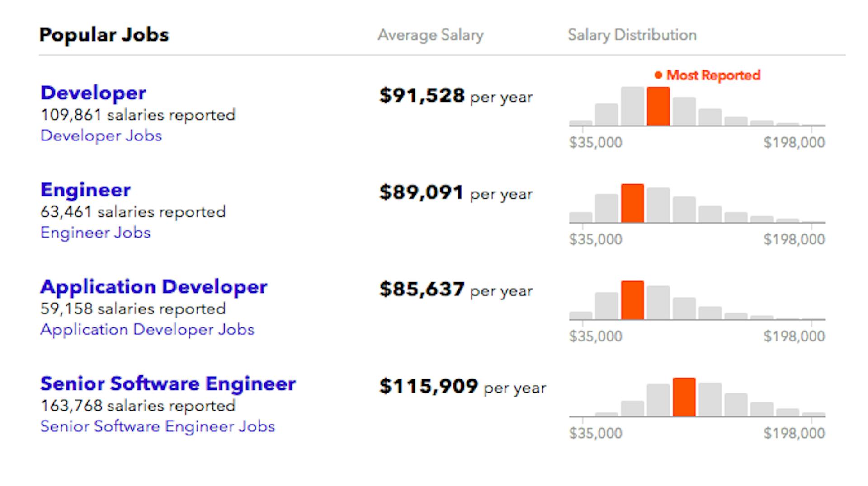Open the Application Developer title link
Viewport: 868px width, 486px height.
click(x=154, y=287)
